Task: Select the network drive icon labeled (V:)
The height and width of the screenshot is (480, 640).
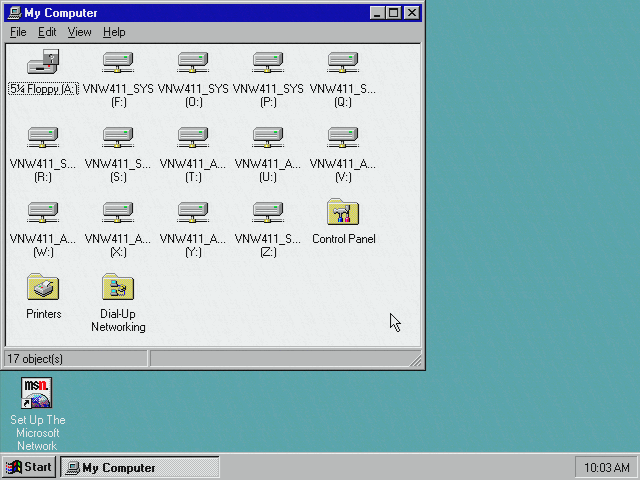Action: [x=343, y=137]
